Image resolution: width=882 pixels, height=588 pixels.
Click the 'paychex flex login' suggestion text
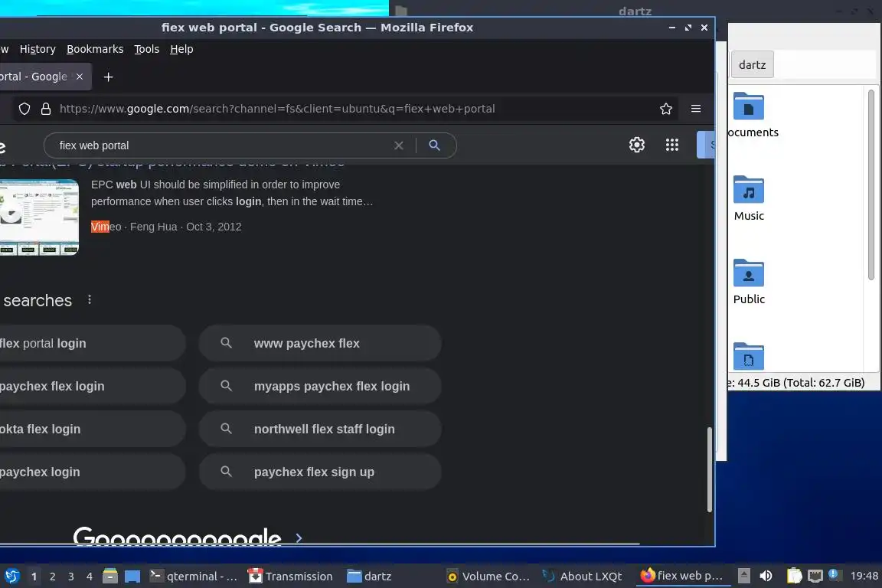click(52, 387)
